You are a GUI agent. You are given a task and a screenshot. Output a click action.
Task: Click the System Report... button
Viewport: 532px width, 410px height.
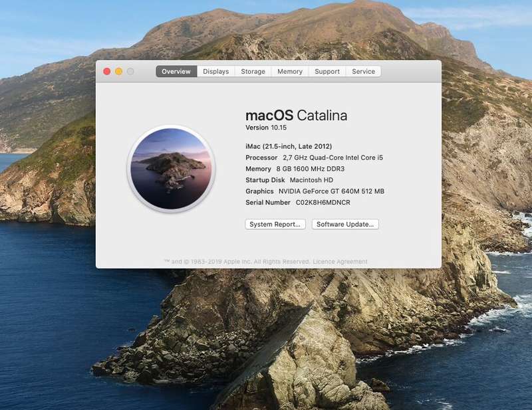coord(275,224)
